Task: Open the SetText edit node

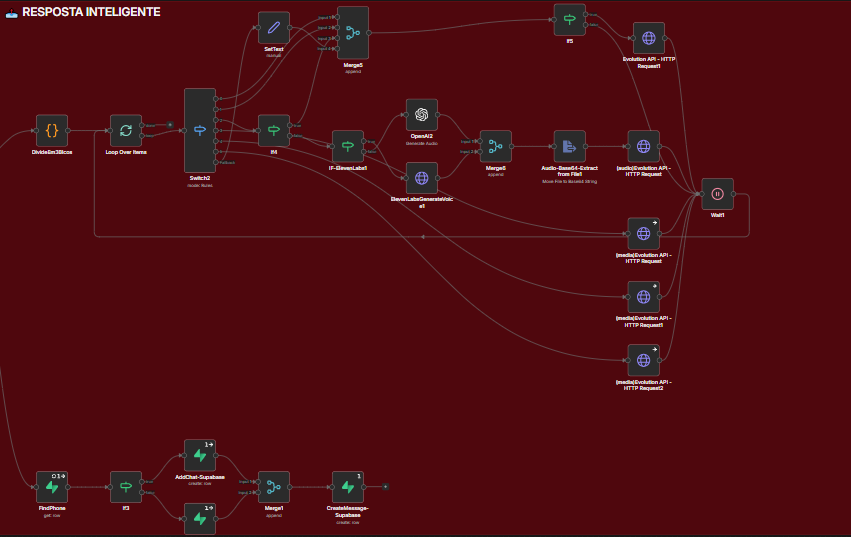Action: (273, 27)
